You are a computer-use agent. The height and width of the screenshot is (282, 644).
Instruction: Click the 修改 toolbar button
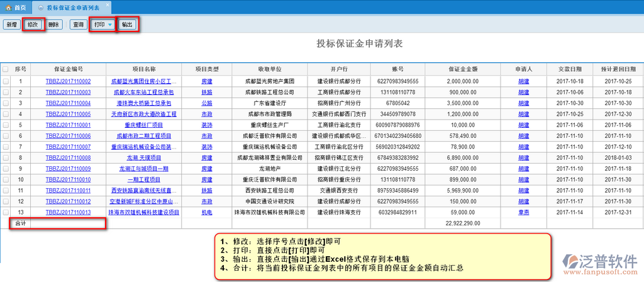[33, 25]
